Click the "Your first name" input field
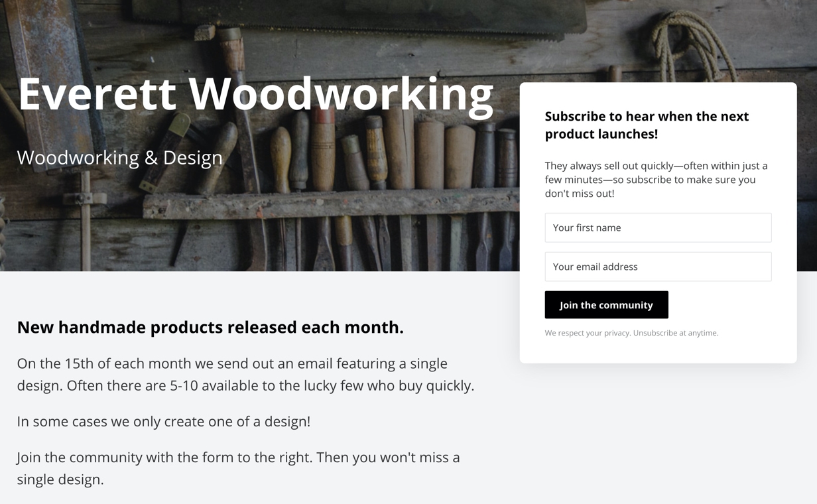The image size is (817, 504). point(658,227)
